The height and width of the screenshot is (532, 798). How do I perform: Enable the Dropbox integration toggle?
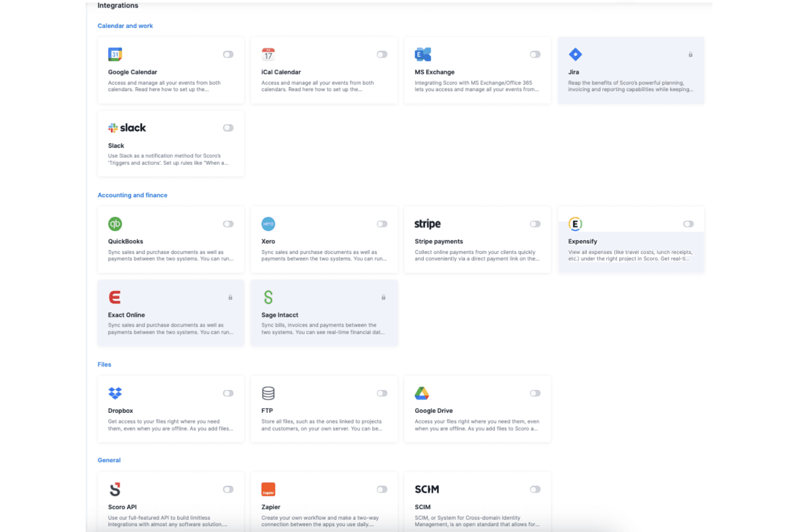(228, 393)
